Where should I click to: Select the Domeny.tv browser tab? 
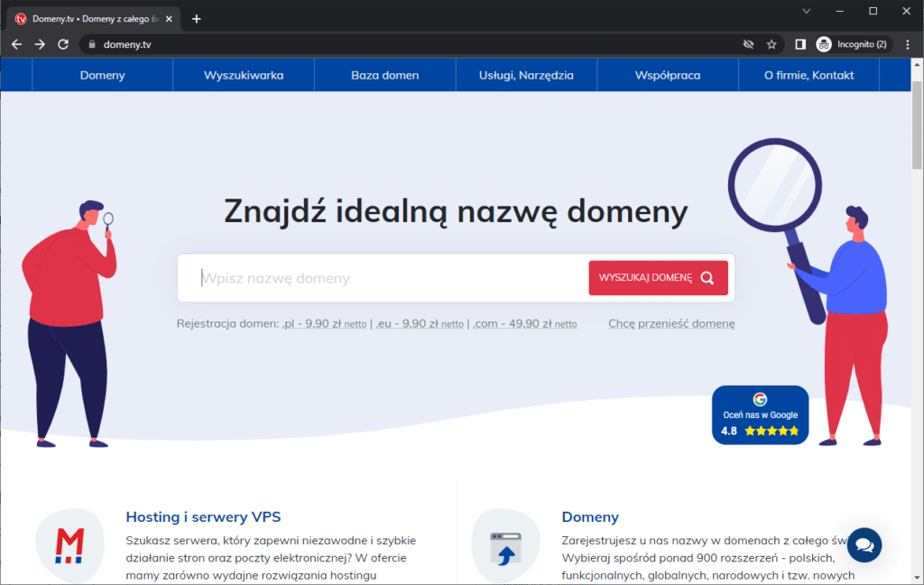click(90, 16)
